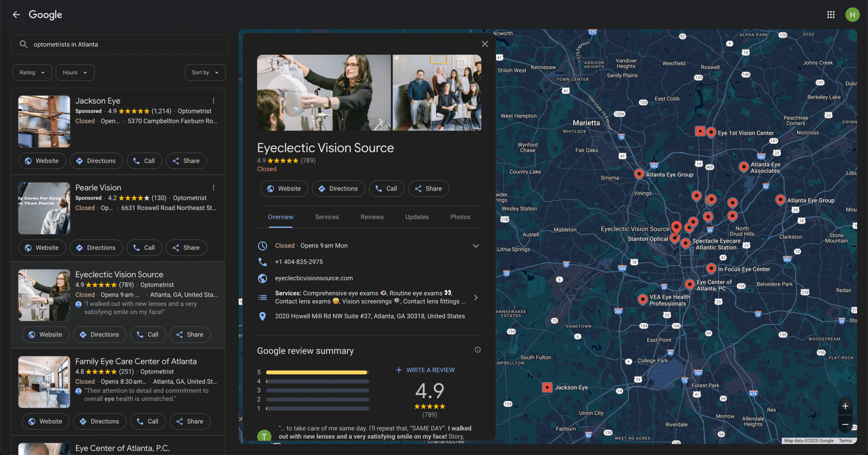This screenshot has height=455, width=868.
Task: Share the Eyeclectic Vision Source listing card
Action: point(190,334)
